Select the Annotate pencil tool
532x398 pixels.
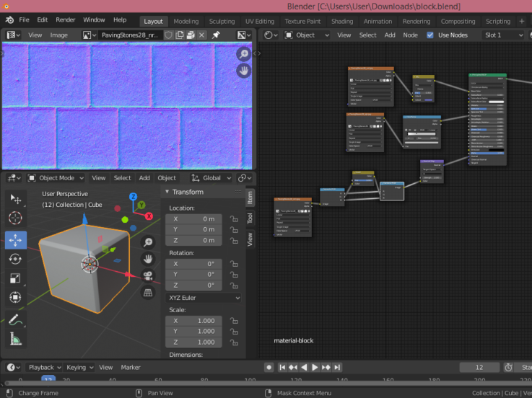pyautogui.click(x=16, y=319)
